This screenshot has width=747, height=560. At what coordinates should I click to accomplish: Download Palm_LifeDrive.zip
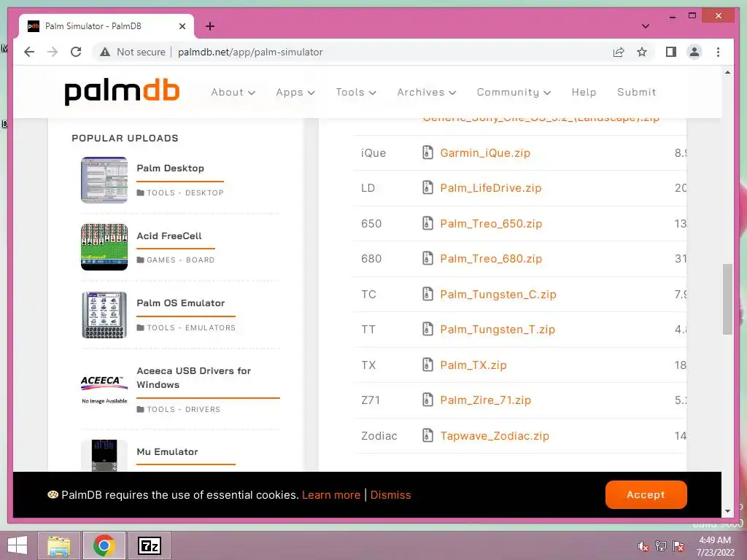[x=491, y=188]
